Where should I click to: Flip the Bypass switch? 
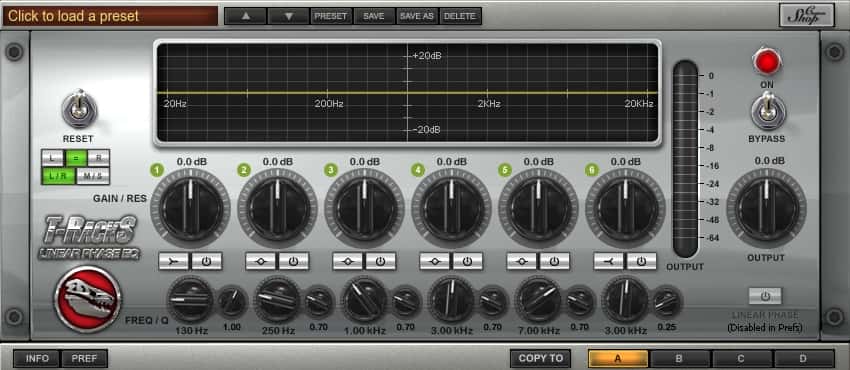[767, 111]
